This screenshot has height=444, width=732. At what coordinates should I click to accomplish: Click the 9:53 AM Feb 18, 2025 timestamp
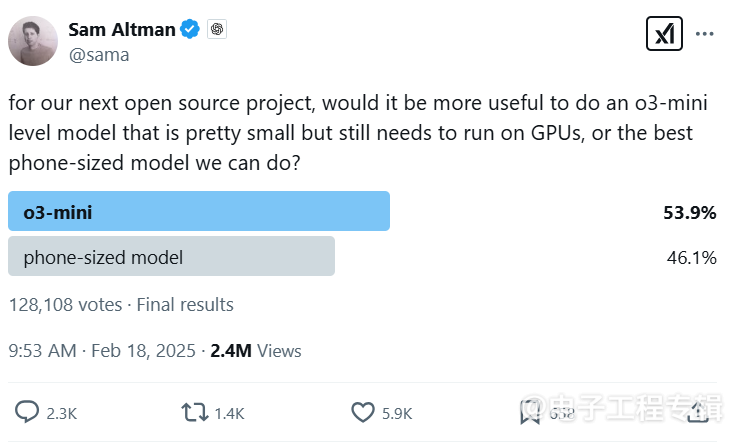click(x=102, y=351)
